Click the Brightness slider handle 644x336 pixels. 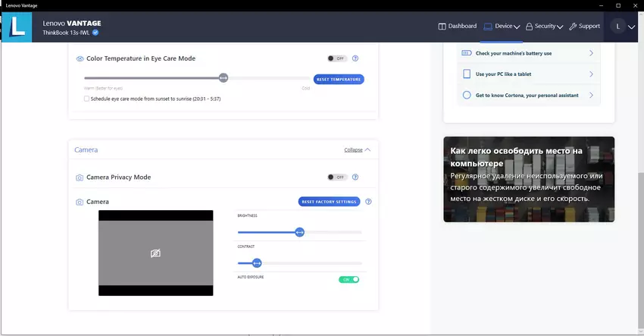tap(299, 232)
